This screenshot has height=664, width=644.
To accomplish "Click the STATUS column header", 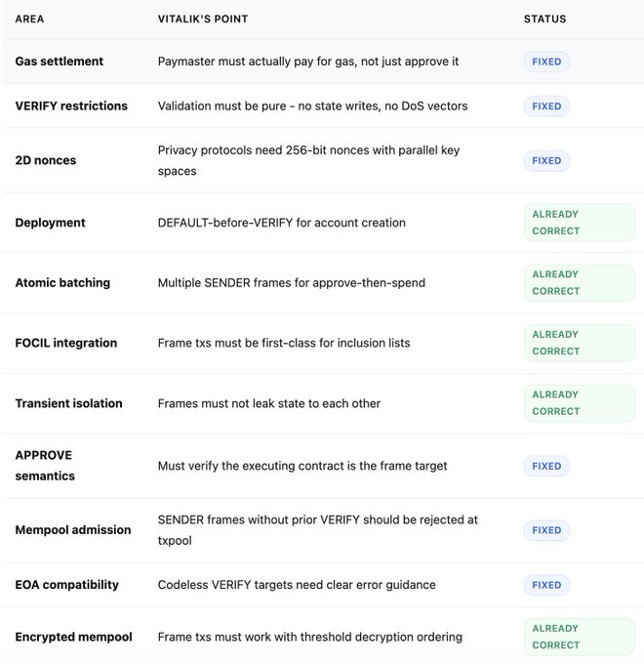I will (x=544, y=19).
